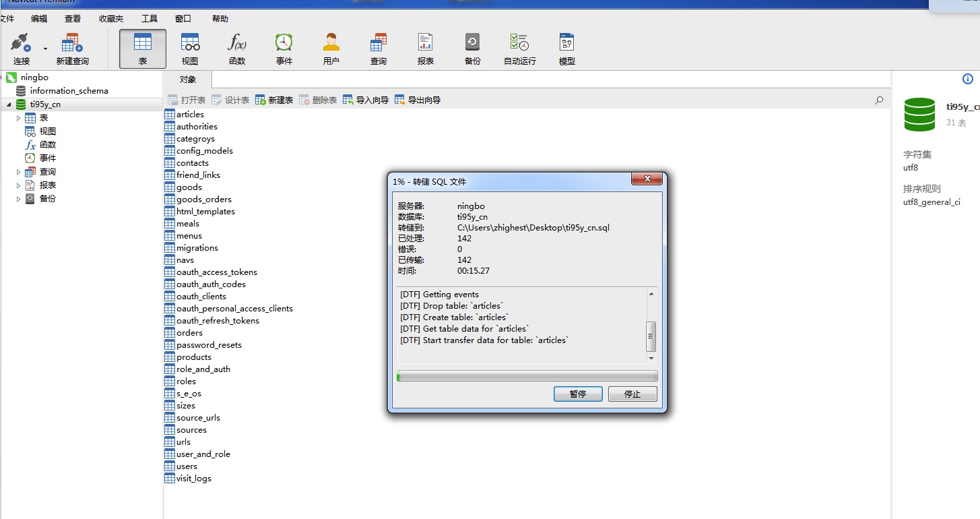Click the info icon in right panel
Viewport: 980px width, 519px height.
tap(968, 79)
